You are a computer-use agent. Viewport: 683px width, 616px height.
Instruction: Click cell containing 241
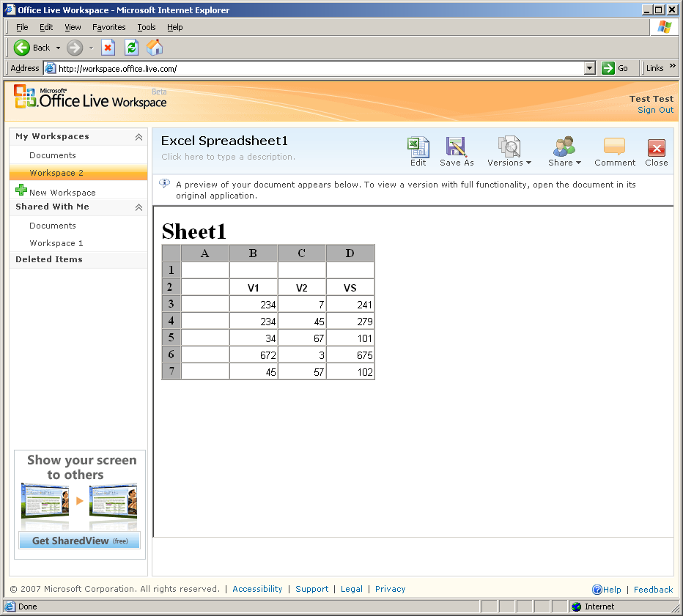click(x=350, y=304)
